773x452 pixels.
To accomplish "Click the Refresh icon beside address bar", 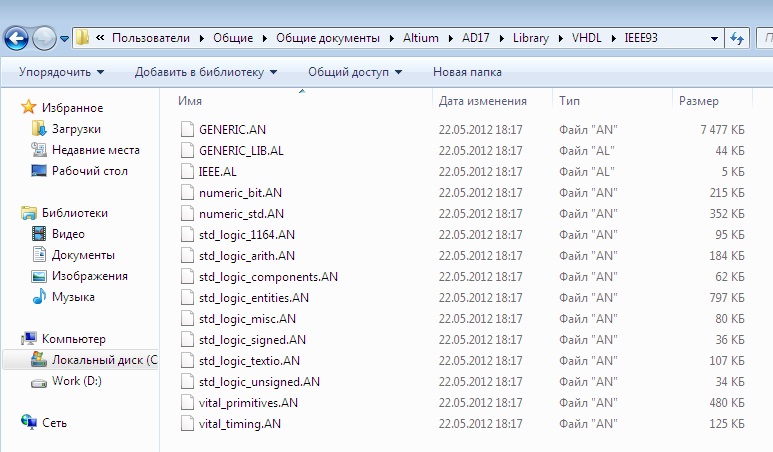I will coord(737,39).
